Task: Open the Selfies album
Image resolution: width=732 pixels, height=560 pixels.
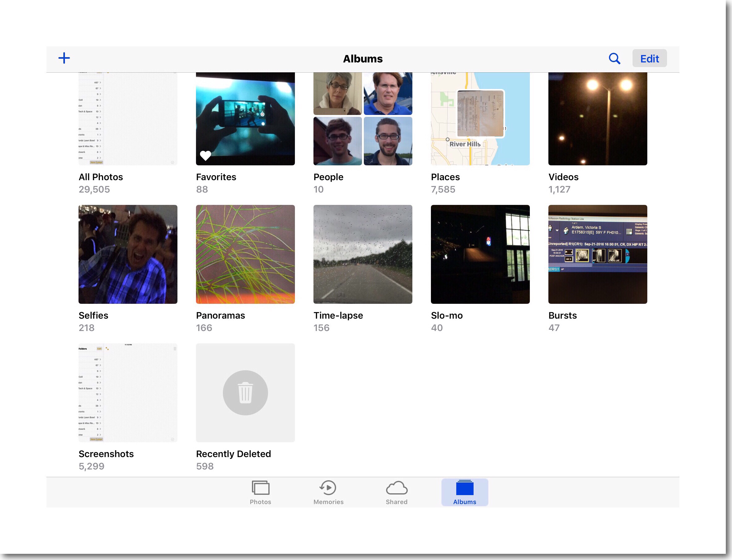Action: pos(128,254)
